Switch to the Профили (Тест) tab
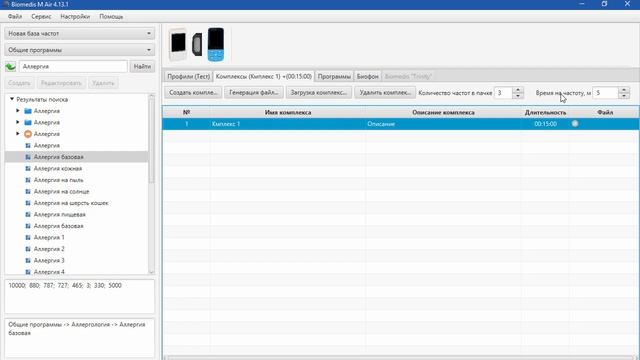 (x=189, y=76)
